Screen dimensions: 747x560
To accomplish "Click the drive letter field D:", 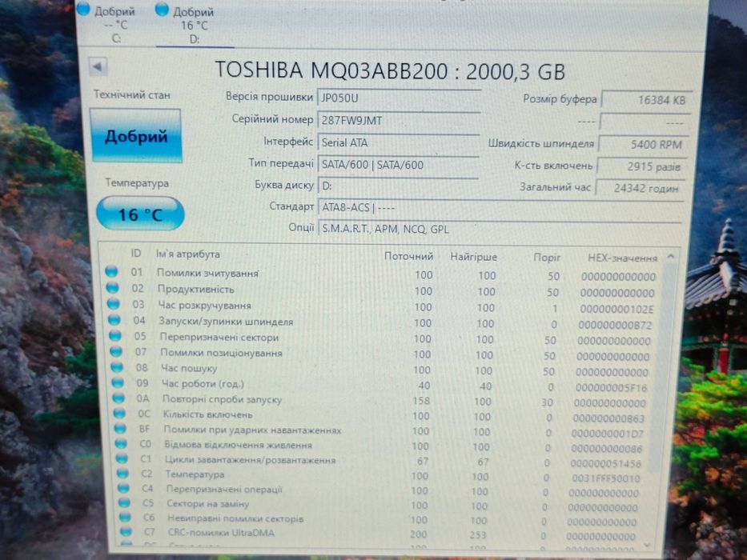I will click(x=398, y=186).
